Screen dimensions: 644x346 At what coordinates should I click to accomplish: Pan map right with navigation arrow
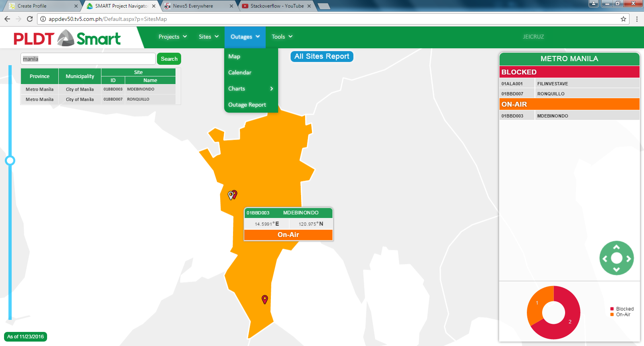[628, 259]
